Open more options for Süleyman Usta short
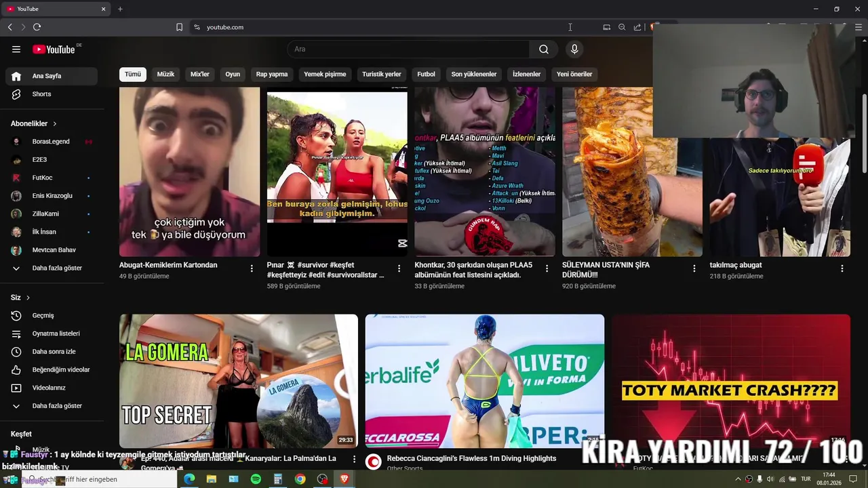Viewport: 868px width, 488px height. click(694, 268)
